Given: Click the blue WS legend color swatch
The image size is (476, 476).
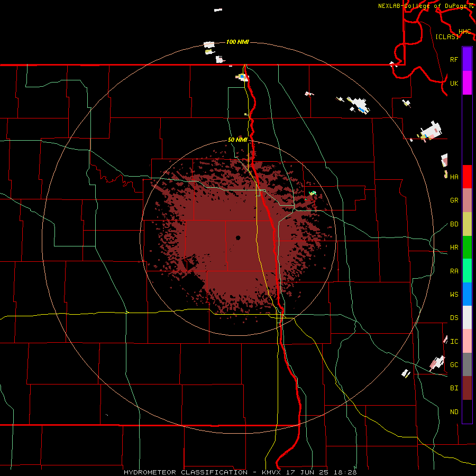Looking at the screenshot, I should pos(467,294).
